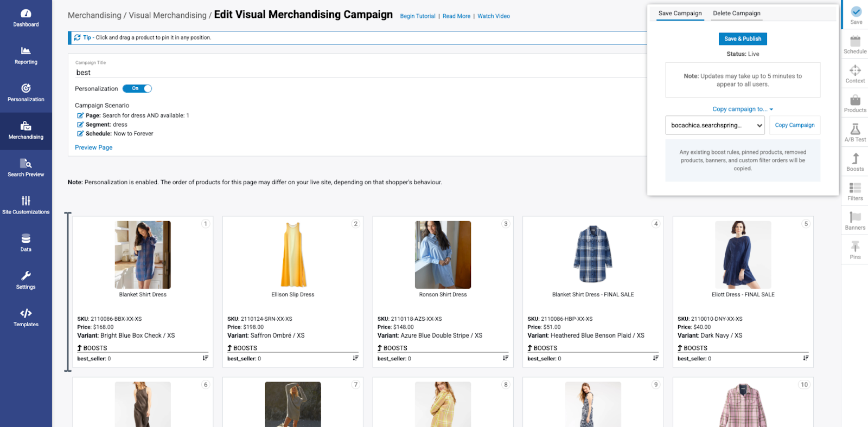
Task: Click Save & Publish button
Action: click(743, 38)
